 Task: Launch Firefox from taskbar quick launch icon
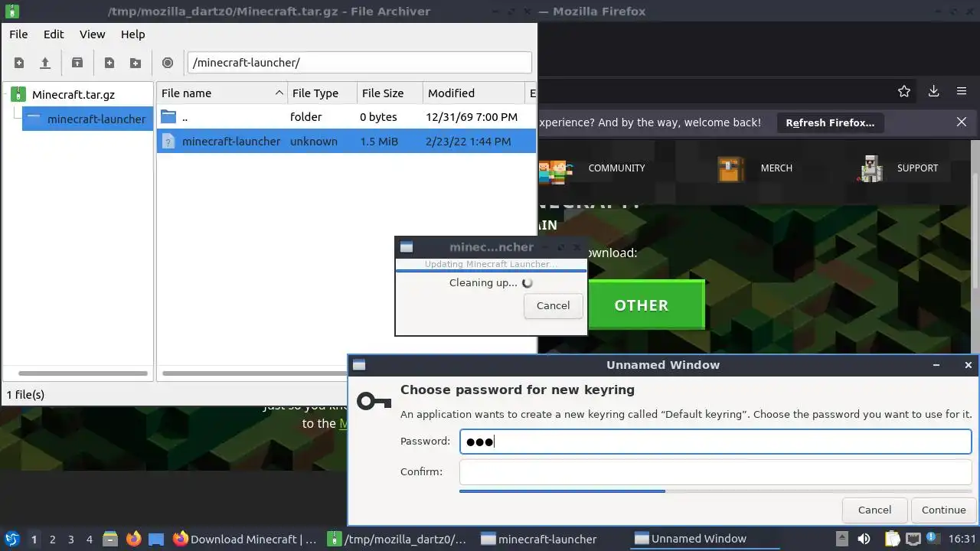[x=133, y=540]
